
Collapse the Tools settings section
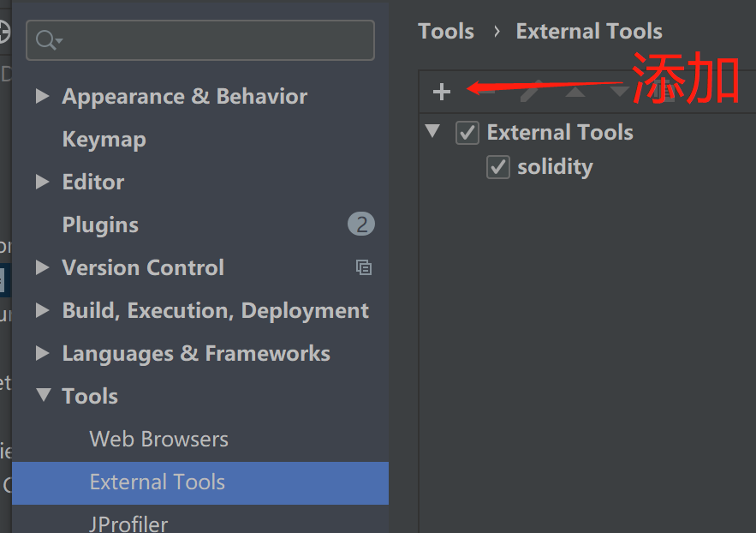click(42, 396)
